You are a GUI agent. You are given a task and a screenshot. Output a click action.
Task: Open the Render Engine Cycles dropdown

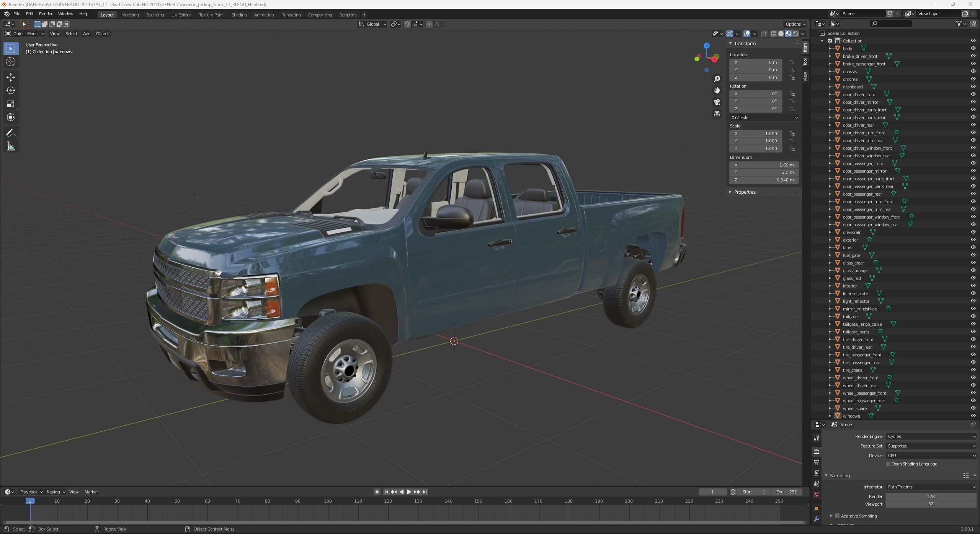click(x=931, y=436)
